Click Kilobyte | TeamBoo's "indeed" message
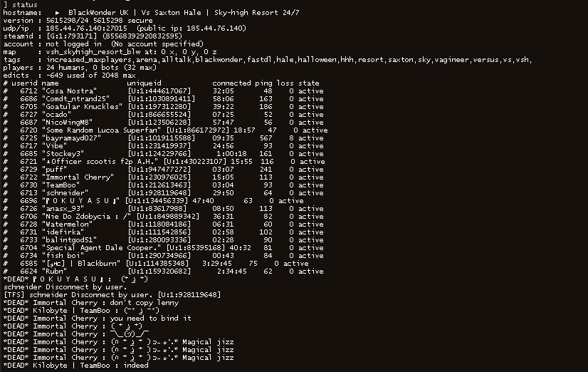 [x=136, y=366]
